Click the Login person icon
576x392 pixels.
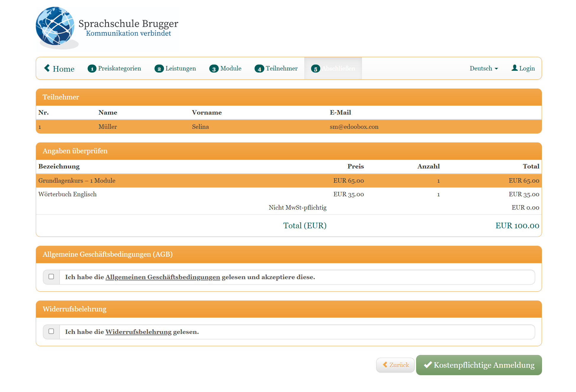pos(514,68)
